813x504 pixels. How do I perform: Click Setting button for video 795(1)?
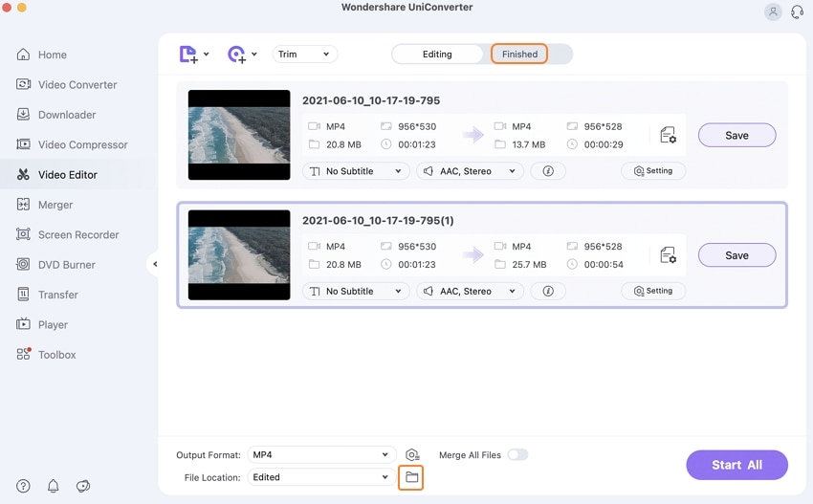point(653,291)
